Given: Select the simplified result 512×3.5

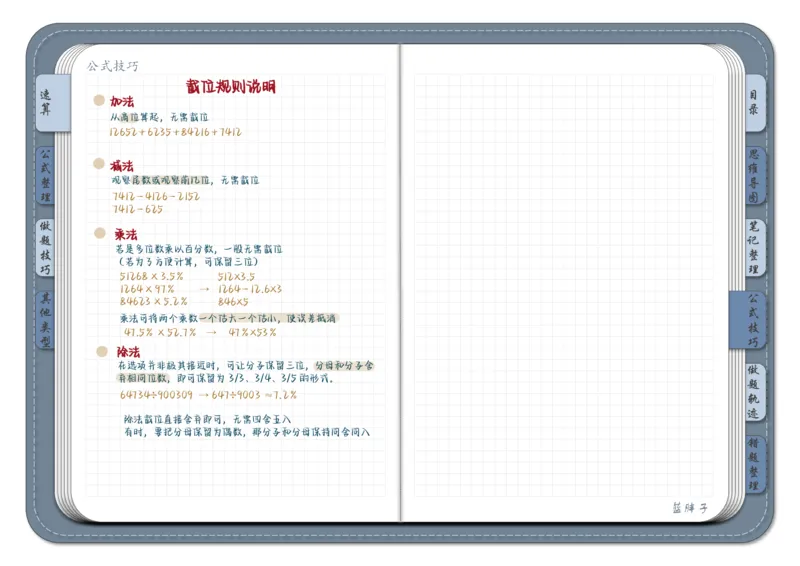Looking at the screenshot, I should pos(236,276).
